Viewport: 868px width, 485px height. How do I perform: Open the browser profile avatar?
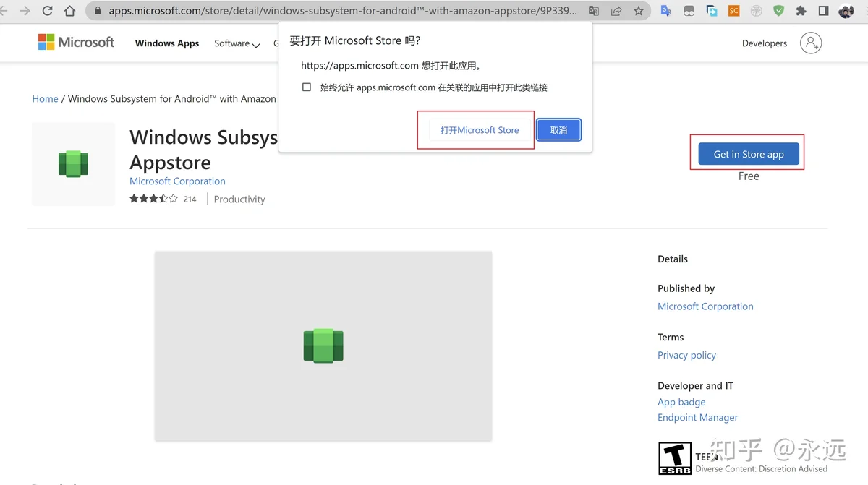(846, 11)
